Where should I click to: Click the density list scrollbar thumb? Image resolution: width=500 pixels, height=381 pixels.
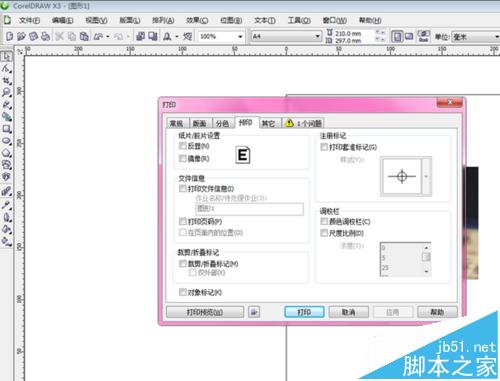tap(426, 257)
